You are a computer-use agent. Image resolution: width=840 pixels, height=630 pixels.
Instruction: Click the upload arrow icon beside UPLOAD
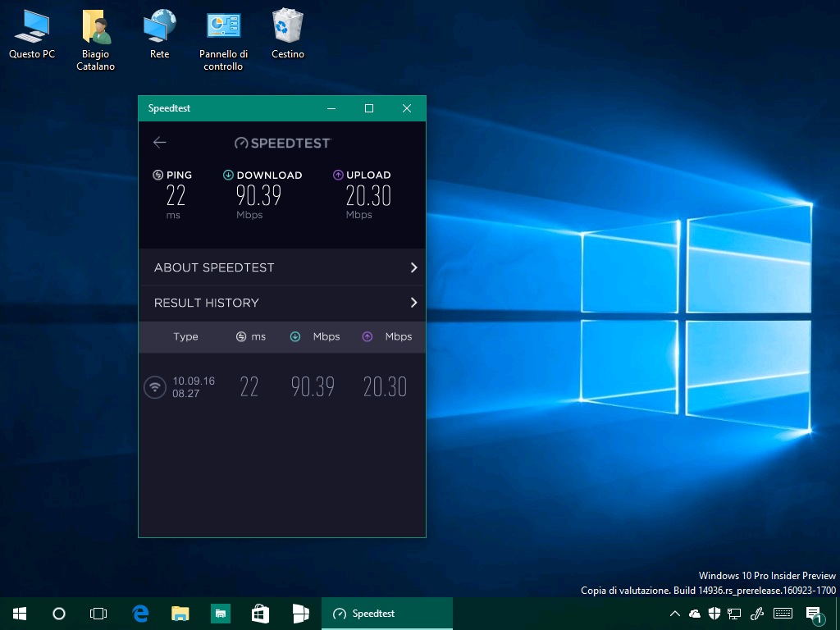click(338, 175)
